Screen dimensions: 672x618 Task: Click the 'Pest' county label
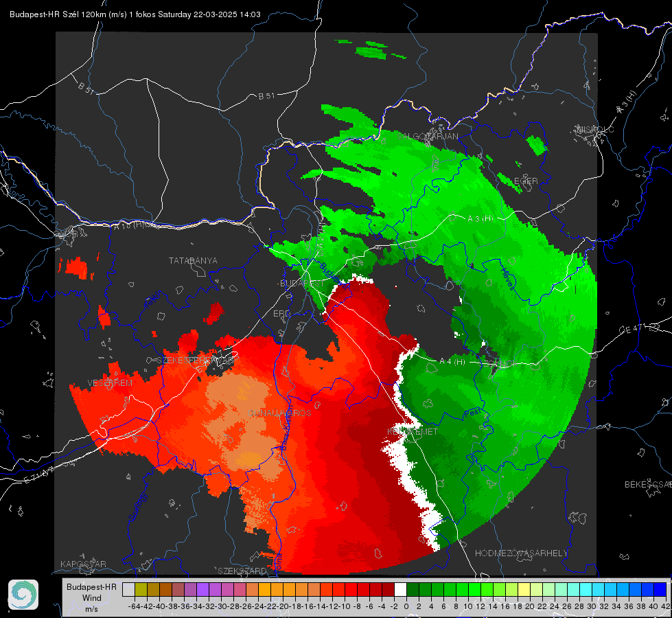(x=472, y=413)
